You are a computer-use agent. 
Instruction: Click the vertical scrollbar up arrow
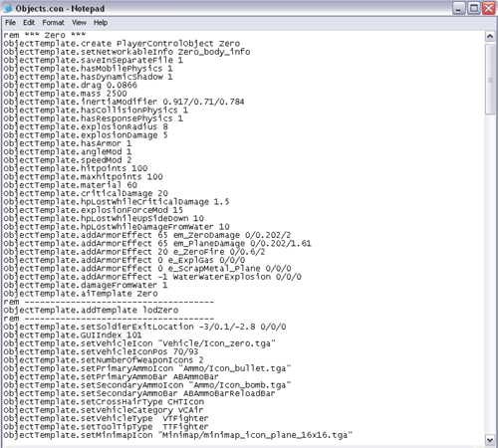[490, 36]
